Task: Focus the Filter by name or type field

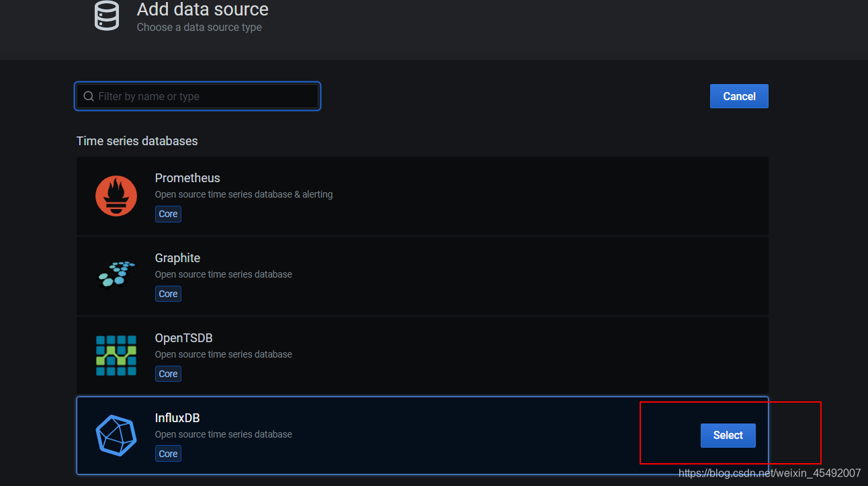Action: (x=198, y=96)
